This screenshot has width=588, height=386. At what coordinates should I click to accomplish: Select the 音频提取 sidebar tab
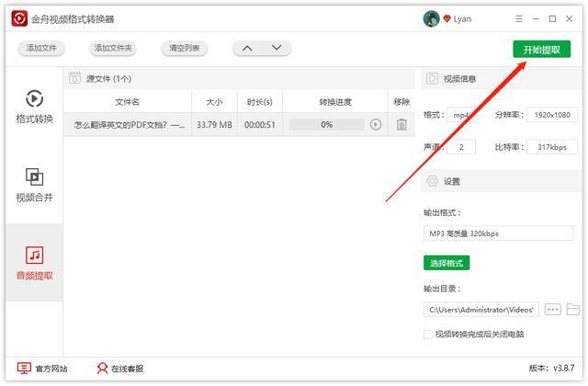coord(35,264)
